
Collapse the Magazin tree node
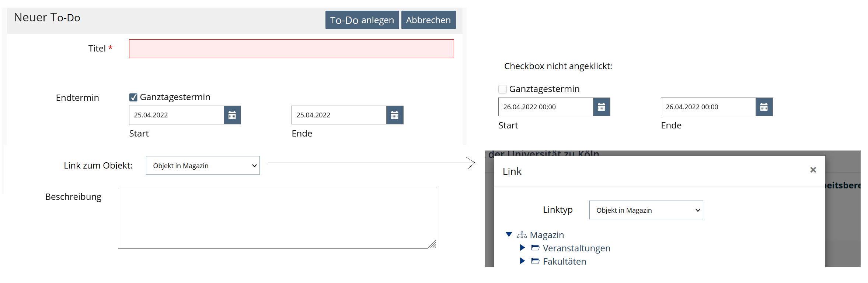point(509,234)
